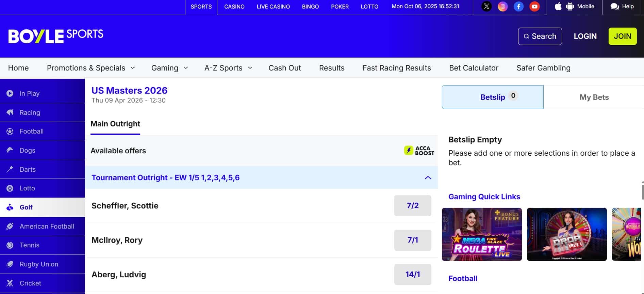The height and width of the screenshot is (294, 644).
Task: Click the yellow JOIN button
Action: [622, 36]
